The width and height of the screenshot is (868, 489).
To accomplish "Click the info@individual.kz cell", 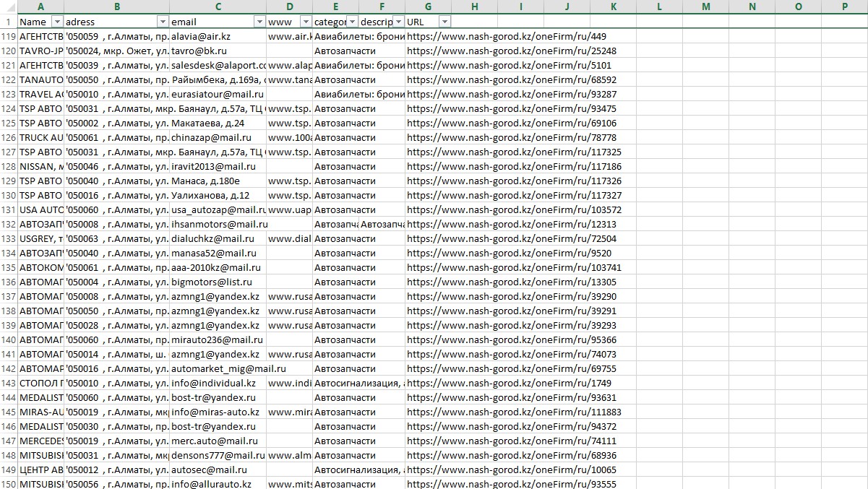I will [218, 383].
